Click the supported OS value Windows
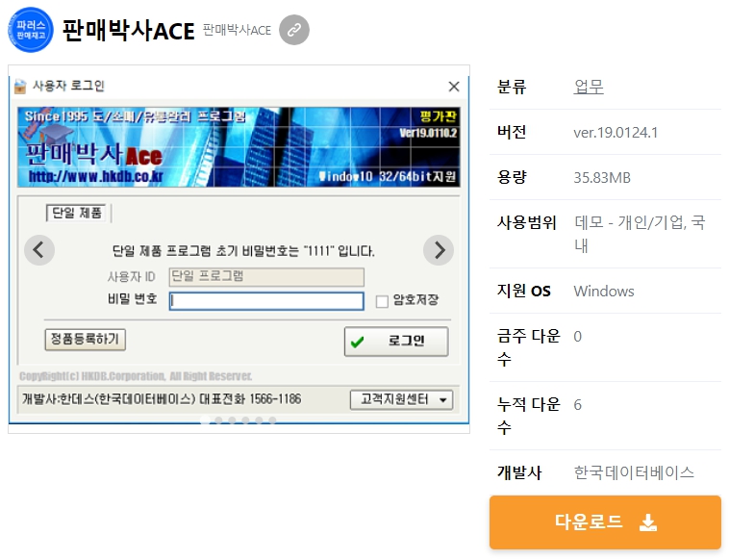This screenshot has width=729, height=560. click(x=604, y=292)
